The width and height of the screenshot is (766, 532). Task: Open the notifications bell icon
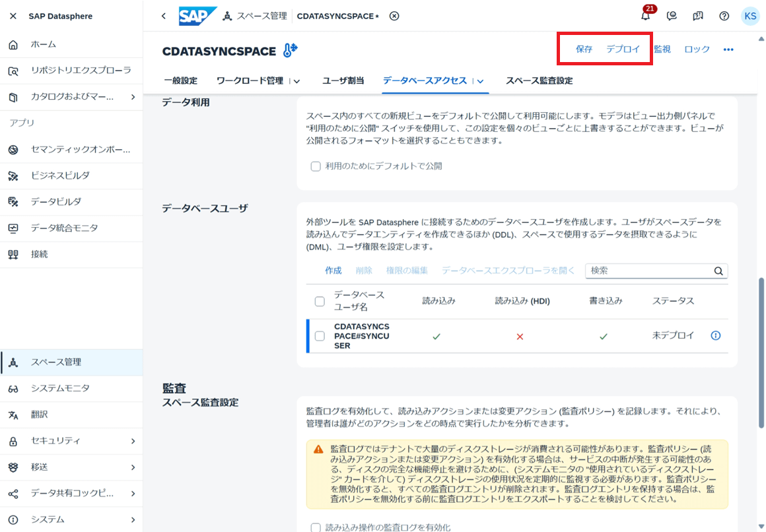[x=645, y=16]
